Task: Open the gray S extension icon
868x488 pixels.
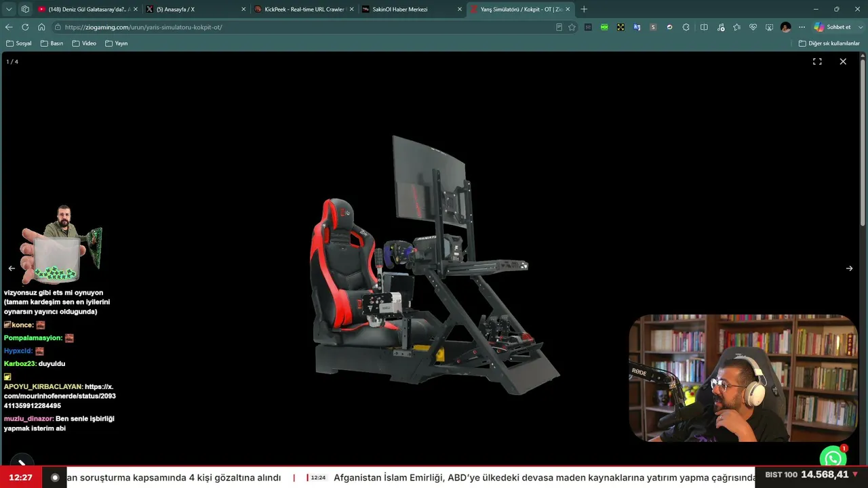Action: click(653, 27)
